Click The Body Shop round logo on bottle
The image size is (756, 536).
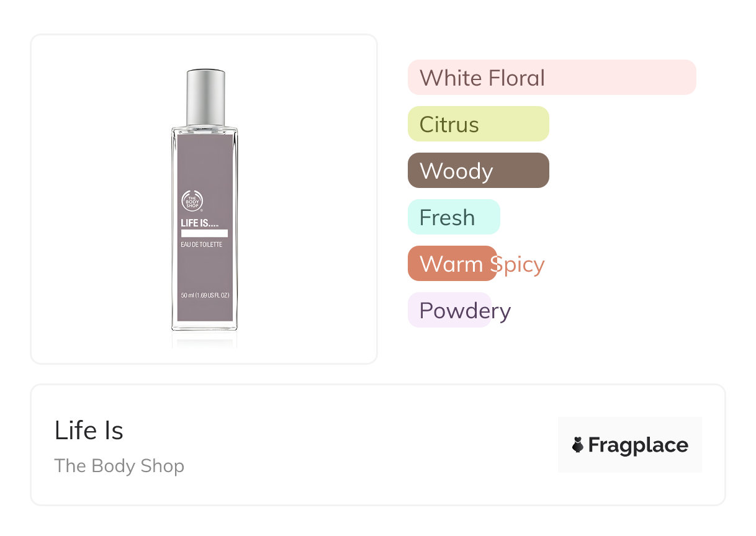pos(192,200)
